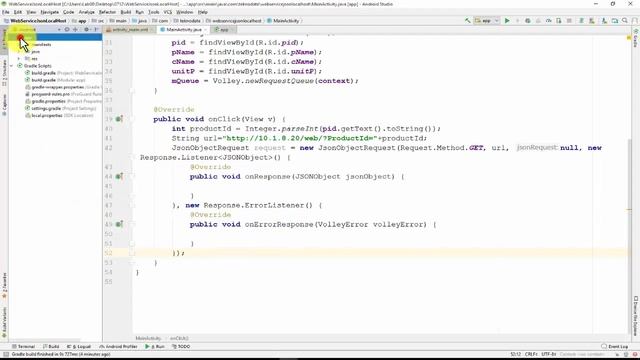
Task: Open the File menu
Action: (x=6, y=12)
